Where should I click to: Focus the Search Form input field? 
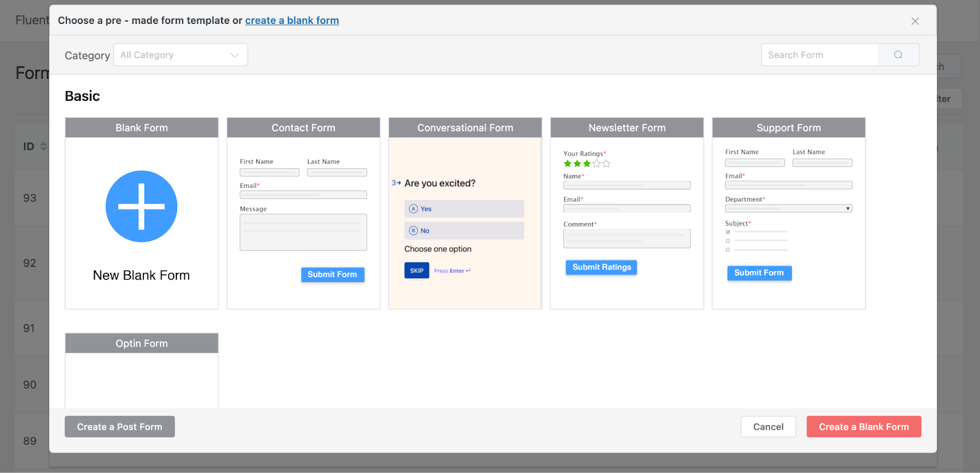pos(820,55)
